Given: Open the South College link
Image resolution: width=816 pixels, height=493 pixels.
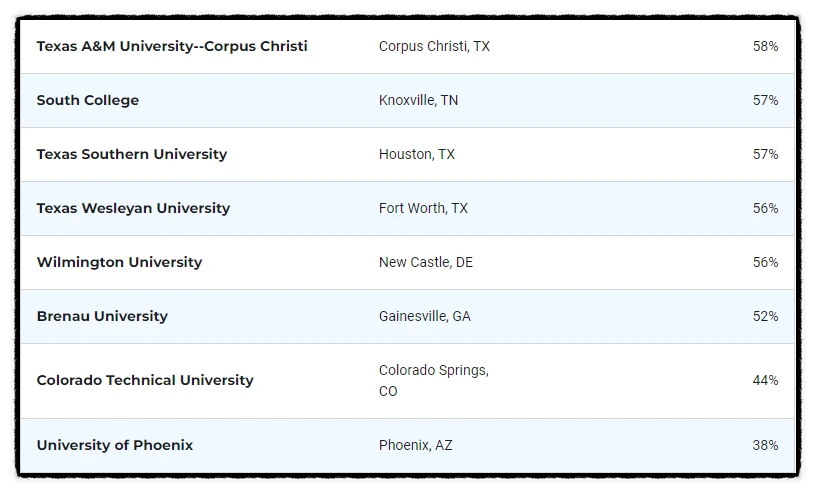Looking at the screenshot, I should (x=87, y=100).
